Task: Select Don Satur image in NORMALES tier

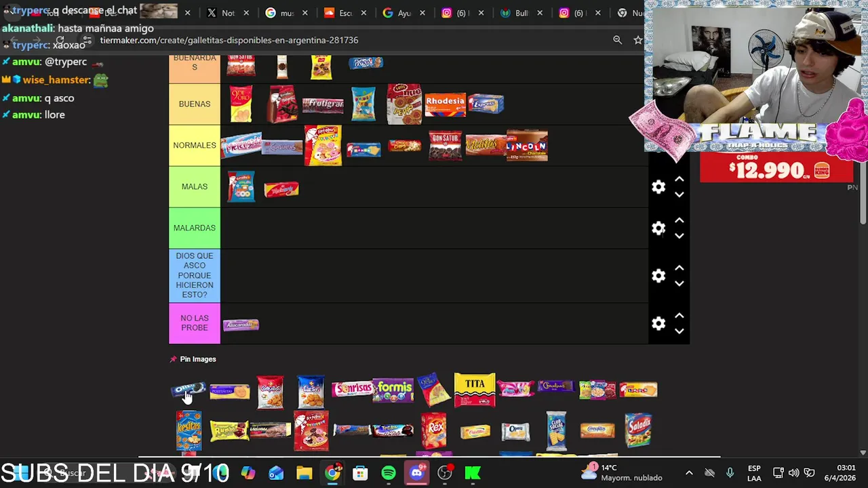Action: [x=445, y=146]
